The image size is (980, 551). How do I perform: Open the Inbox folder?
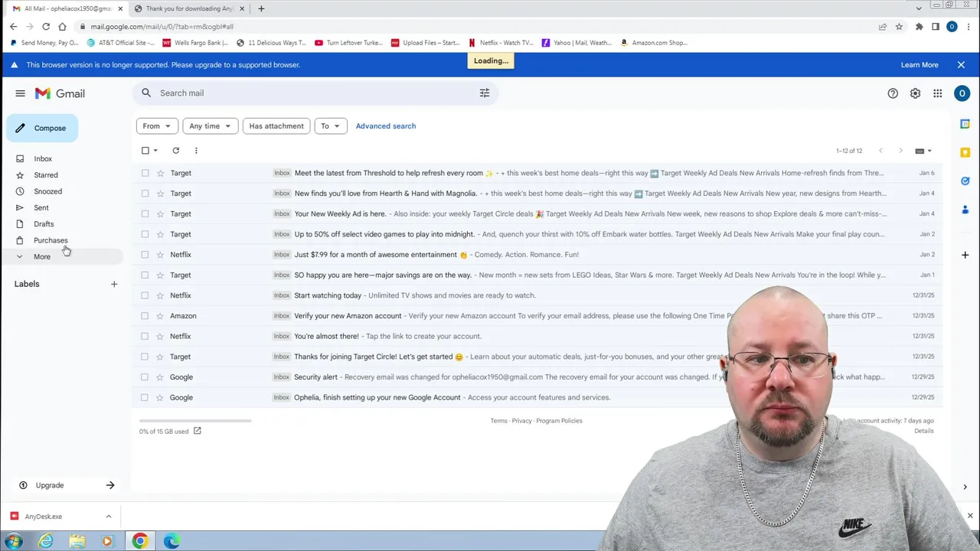coord(43,158)
